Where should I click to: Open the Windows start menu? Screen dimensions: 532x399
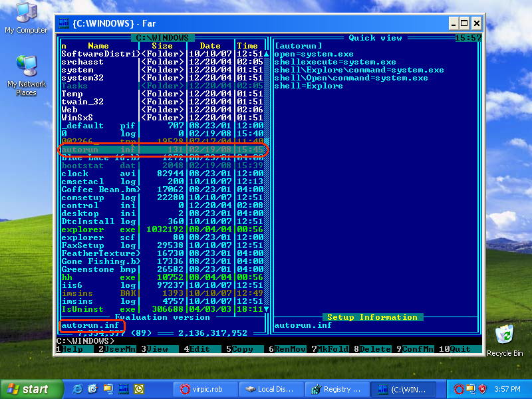click(31, 389)
